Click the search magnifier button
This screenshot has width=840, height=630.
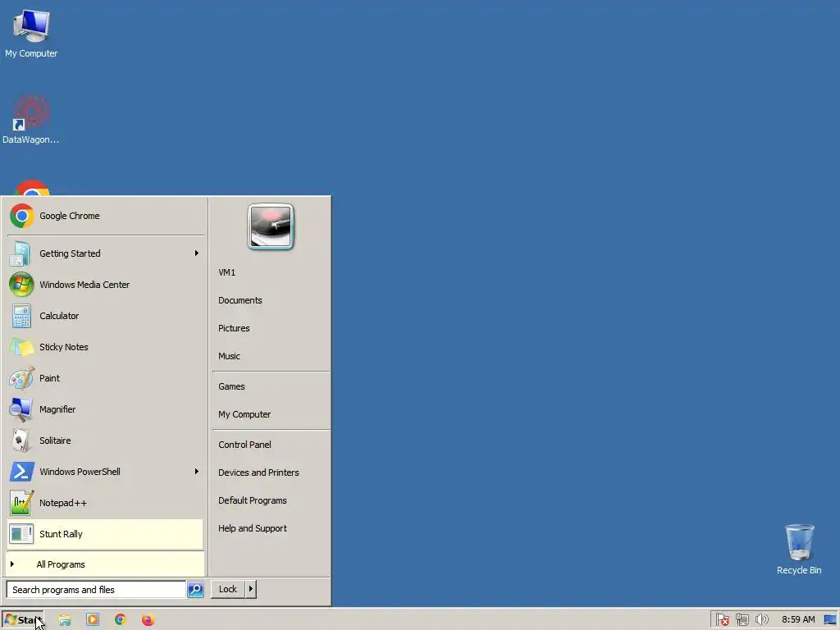(x=195, y=589)
